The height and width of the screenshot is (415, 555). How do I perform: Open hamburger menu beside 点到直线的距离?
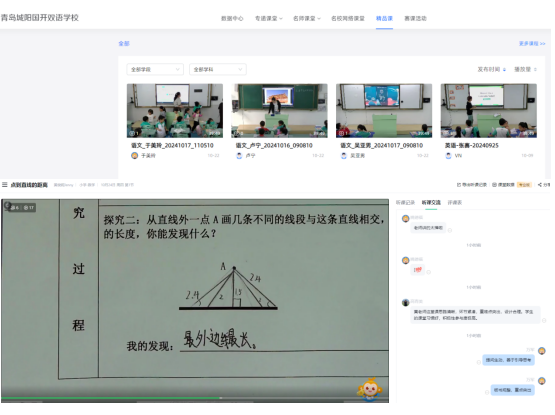click(5, 185)
